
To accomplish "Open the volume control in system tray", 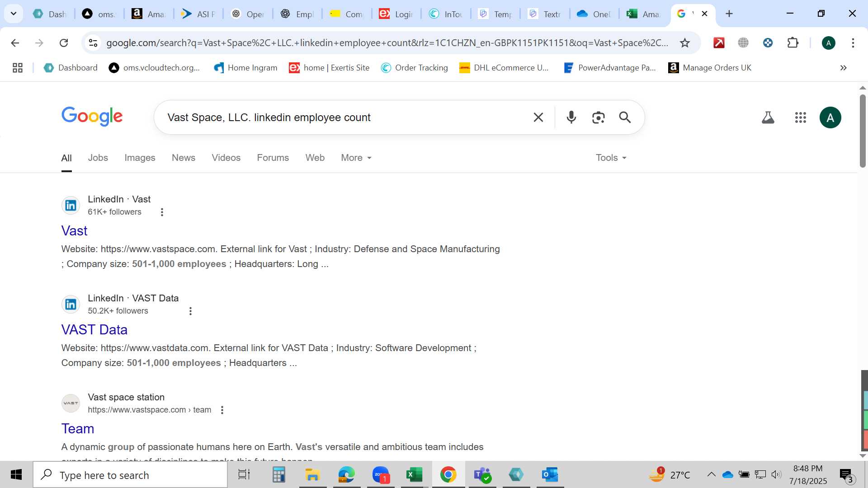I will point(776,474).
